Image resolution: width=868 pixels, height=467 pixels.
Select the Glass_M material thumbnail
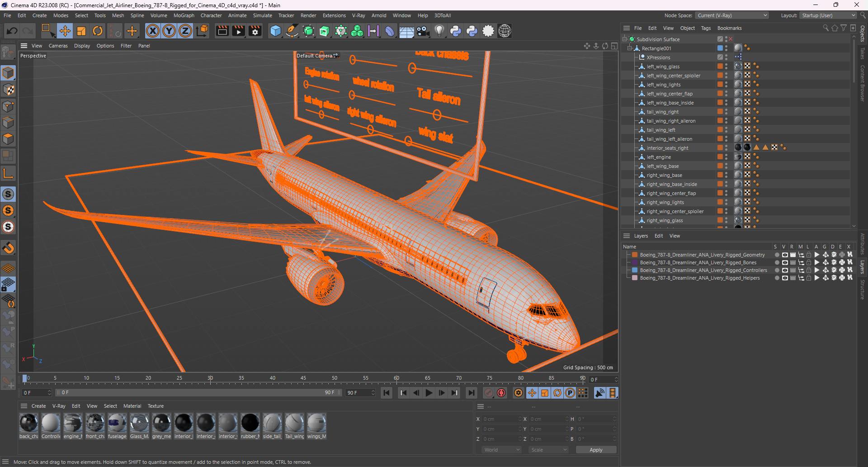(x=139, y=423)
